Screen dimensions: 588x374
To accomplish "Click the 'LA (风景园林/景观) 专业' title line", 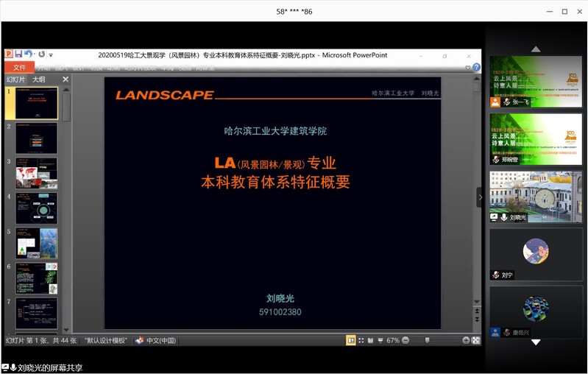I will pyautogui.click(x=275, y=163).
